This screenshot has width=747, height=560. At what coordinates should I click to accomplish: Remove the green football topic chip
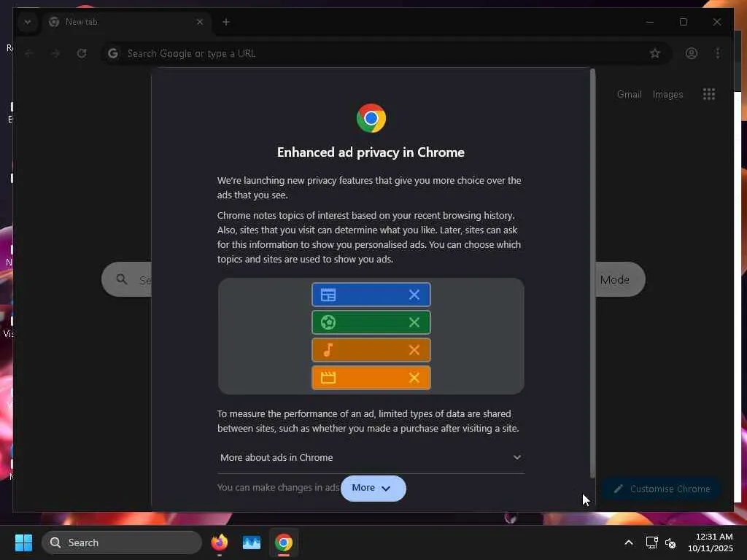point(414,322)
